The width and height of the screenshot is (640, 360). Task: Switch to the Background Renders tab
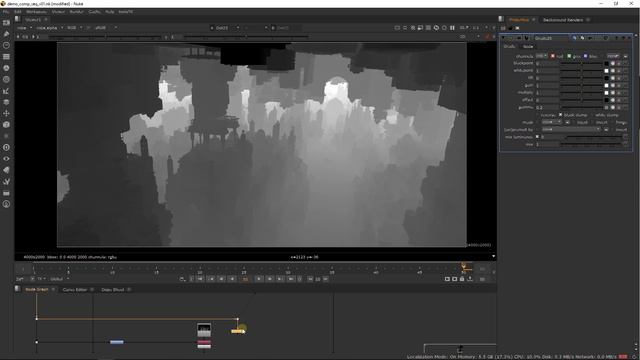(562, 20)
